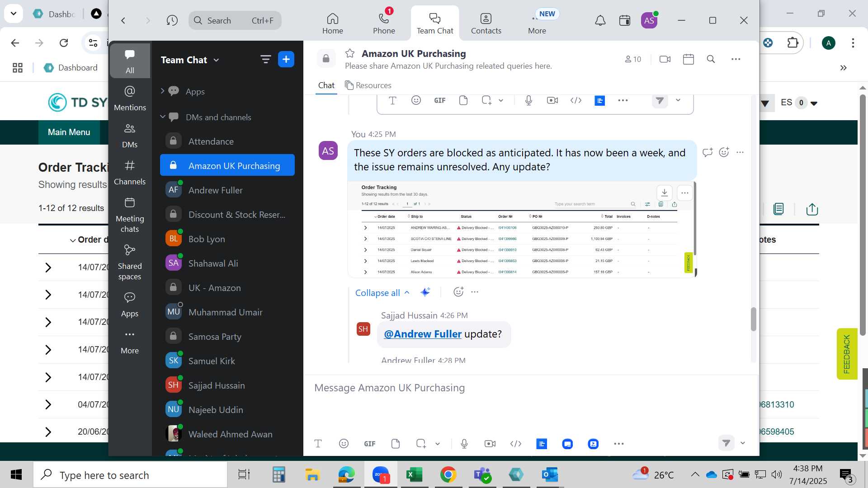
Task: Click Main Menu in TD browser page
Action: (x=69, y=132)
